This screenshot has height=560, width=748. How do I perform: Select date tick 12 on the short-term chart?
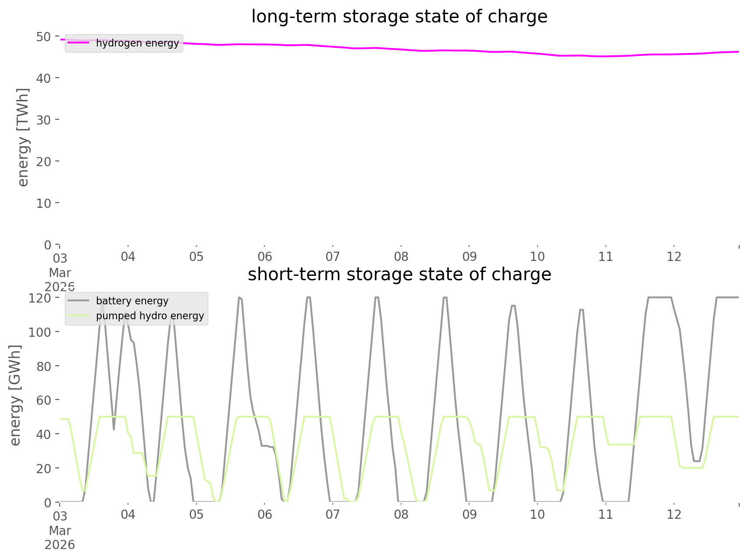(x=674, y=514)
